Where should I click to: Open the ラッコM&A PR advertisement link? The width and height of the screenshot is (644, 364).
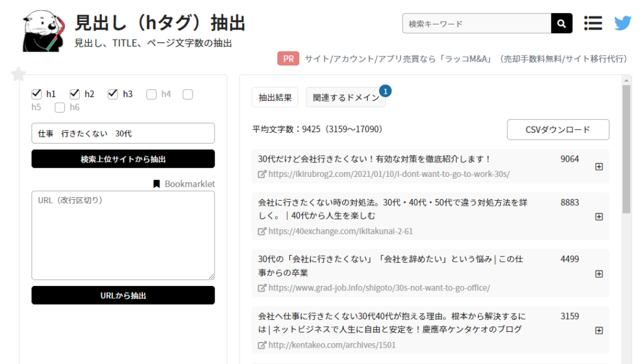[466, 59]
